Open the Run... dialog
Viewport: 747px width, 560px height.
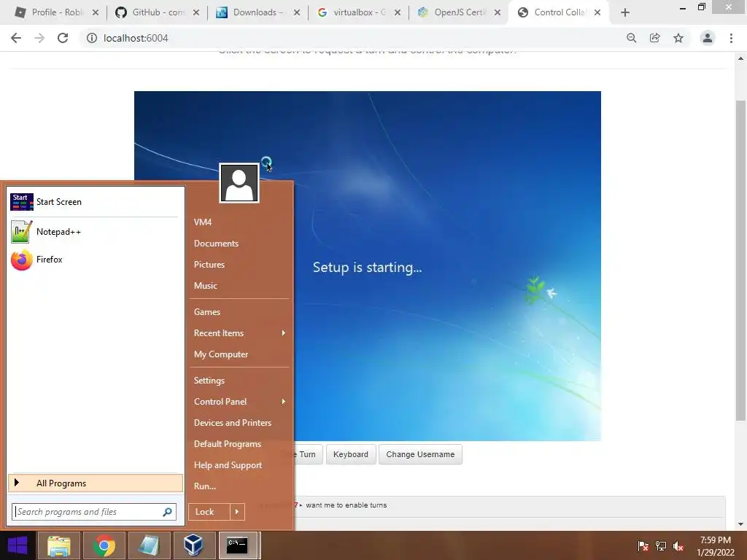coord(205,486)
